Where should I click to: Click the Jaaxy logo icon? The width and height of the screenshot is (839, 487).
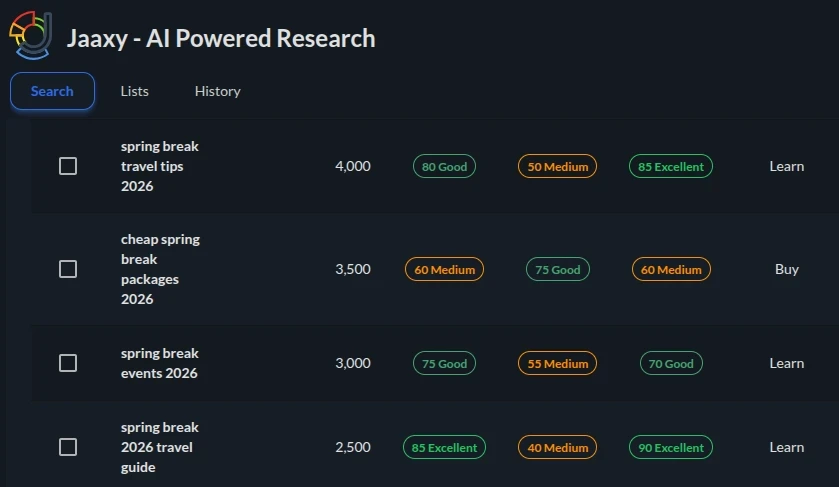(30, 37)
